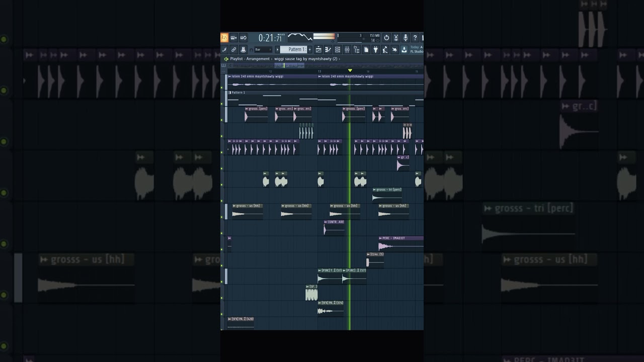644x362 pixels.
Task: Click the arrow left of Pattern 1
Action: click(x=277, y=49)
